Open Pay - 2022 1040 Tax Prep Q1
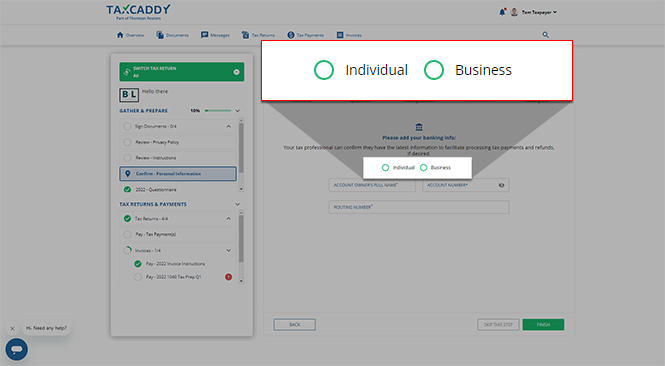The image size is (665, 366). click(173, 277)
